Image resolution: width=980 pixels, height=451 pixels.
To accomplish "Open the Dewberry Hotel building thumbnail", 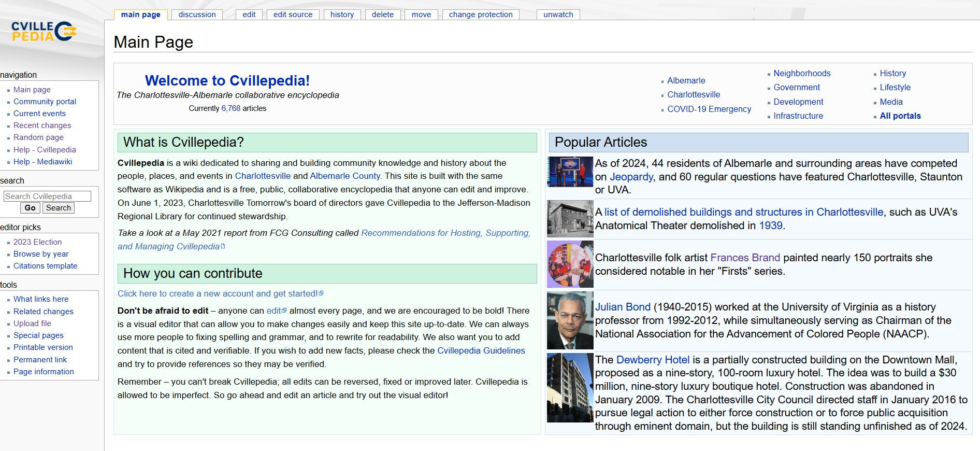I will coord(570,388).
